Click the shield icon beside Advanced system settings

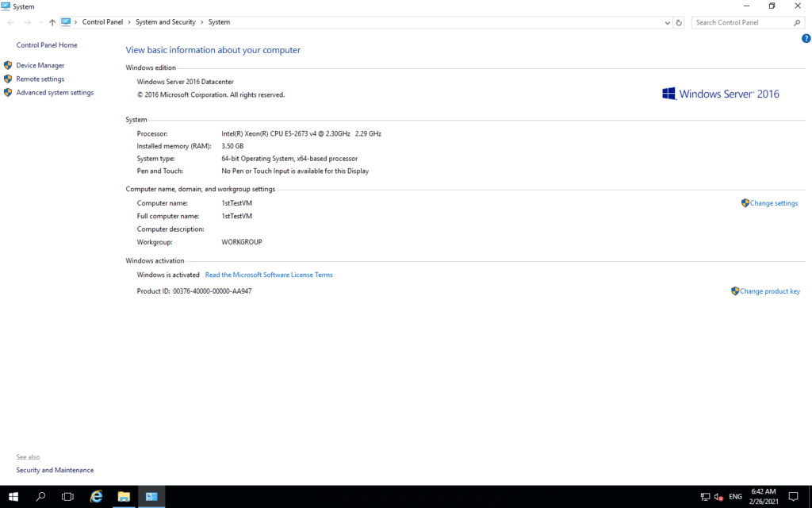click(8, 92)
